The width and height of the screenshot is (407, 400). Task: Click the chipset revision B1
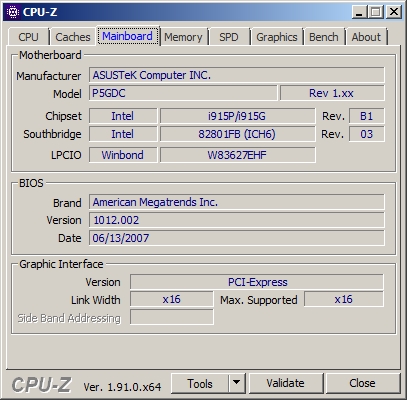click(x=367, y=116)
